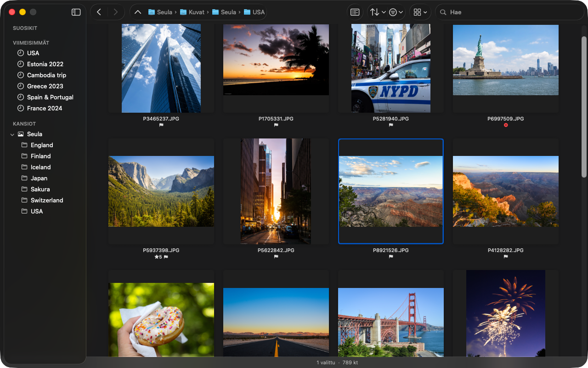Click the KANSIOT section header
The height and width of the screenshot is (368, 588).
(24, 124)
